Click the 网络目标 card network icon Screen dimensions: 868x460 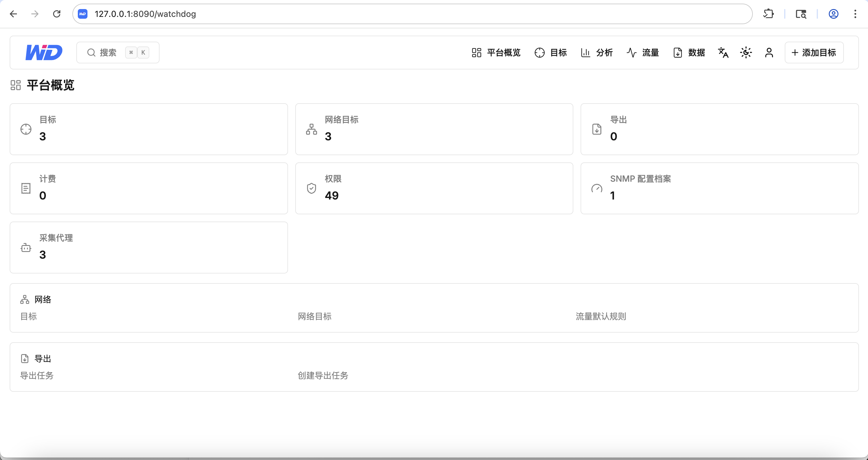tap(311, 129)
